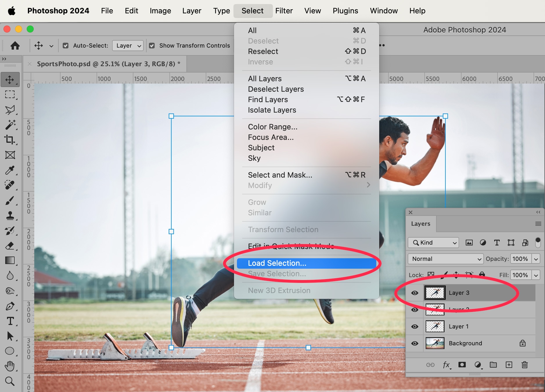545x392 pixels.
Task: Select the Horizontal Type tool
Action: point(10,321)
